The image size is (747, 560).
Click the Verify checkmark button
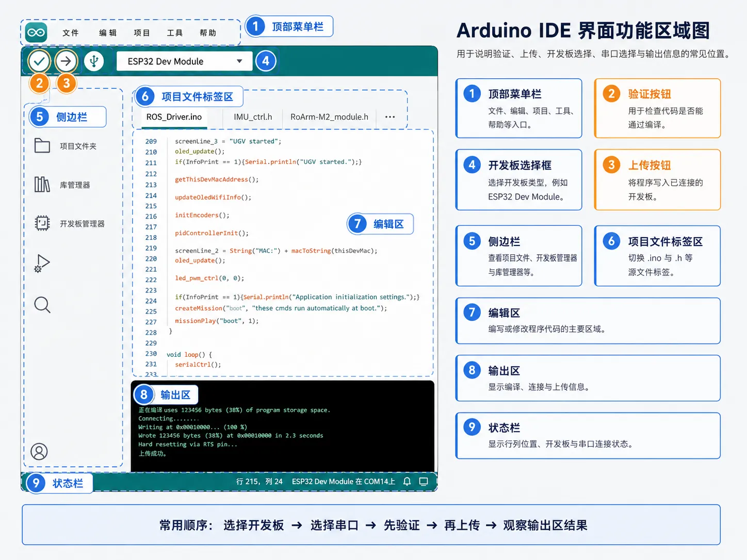tap(39, 61)
